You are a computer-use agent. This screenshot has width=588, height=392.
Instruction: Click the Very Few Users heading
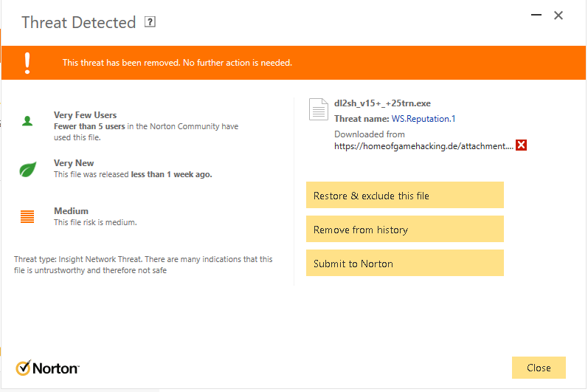coord(85,115)
